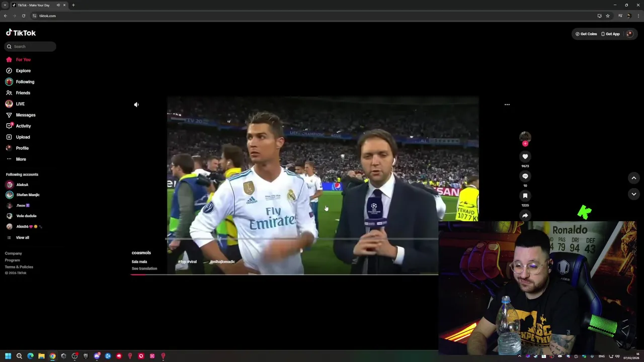Open File Explorer from the taskbar
This screenshot has height=362, width=644.
tap(41, 356)
